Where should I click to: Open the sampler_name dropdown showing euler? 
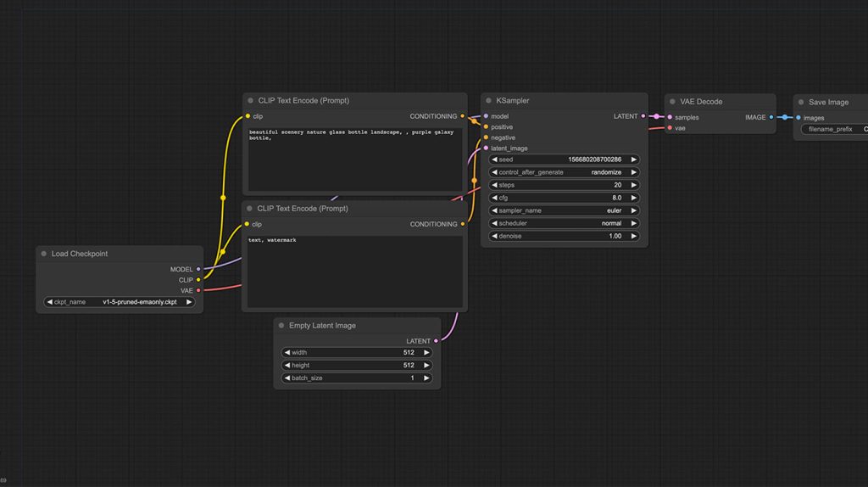(x=564, y=210)
